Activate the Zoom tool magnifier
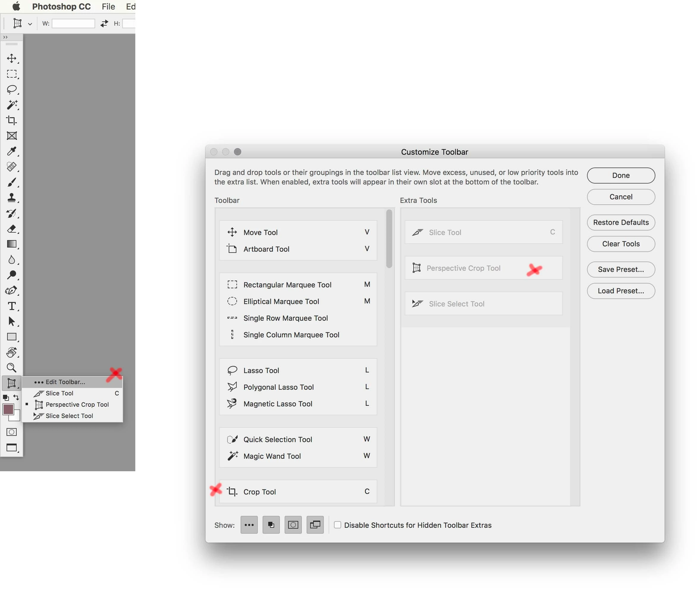700x595 pixels. [12, 368]
